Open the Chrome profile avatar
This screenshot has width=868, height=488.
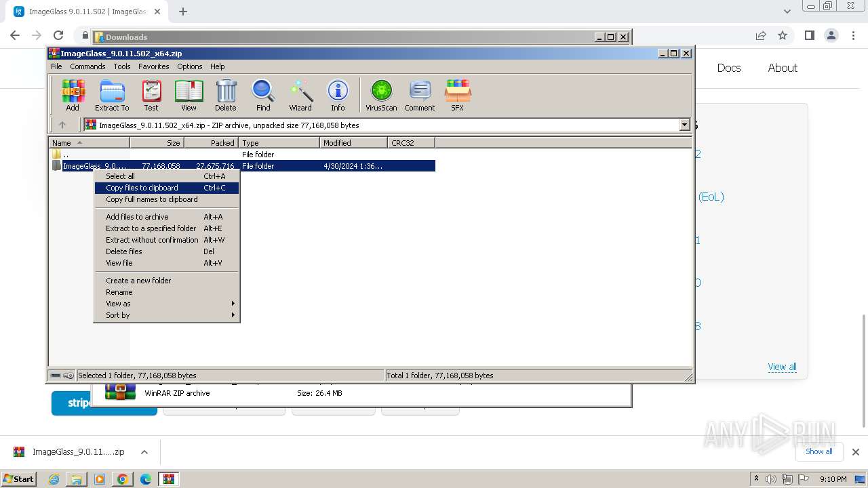point(831,36)
